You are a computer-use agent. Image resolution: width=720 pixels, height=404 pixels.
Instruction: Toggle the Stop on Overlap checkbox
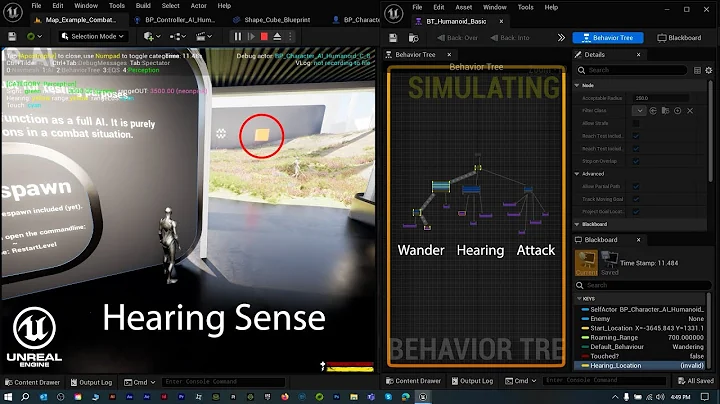pyautogui.click(x=636, y=161)
